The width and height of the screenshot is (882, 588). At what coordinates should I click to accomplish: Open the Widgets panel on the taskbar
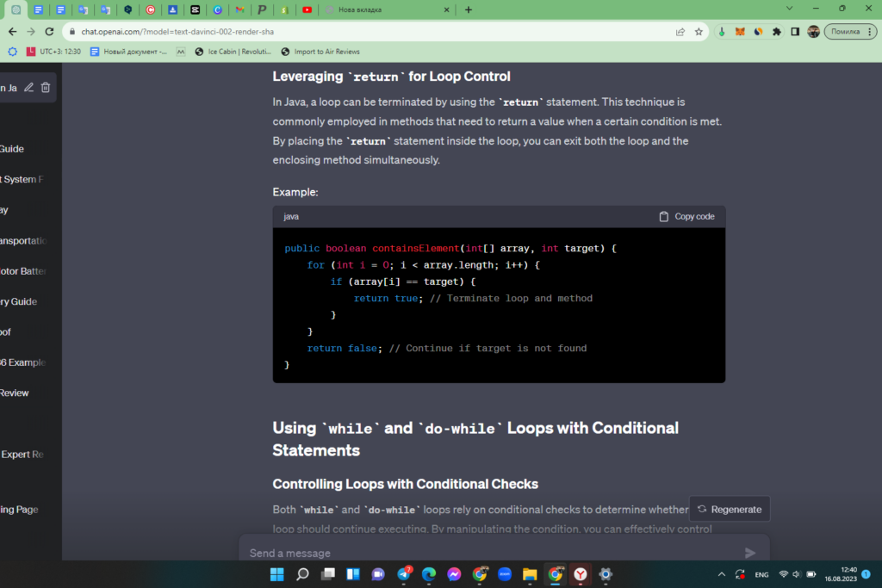353,574
